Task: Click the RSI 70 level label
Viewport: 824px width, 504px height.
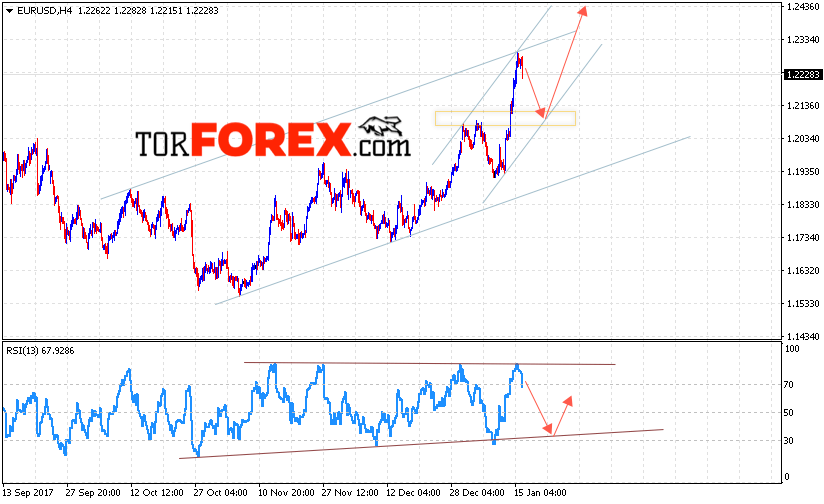Action: pos(788,385)
